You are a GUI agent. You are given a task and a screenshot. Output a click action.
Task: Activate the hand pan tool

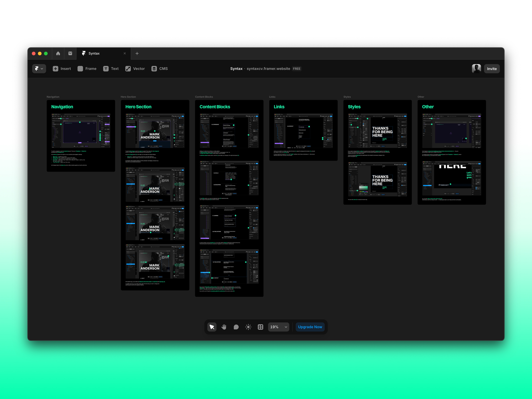click(224, 327)
